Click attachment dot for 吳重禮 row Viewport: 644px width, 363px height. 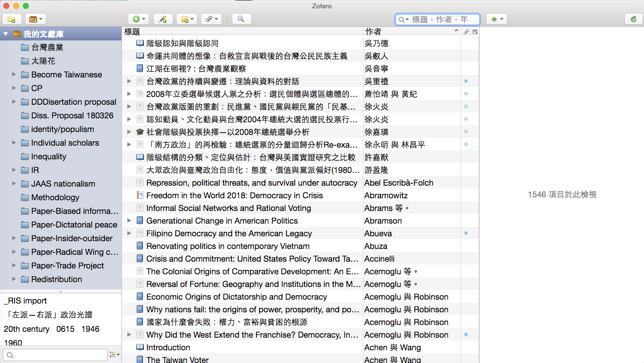click(466, 81)
